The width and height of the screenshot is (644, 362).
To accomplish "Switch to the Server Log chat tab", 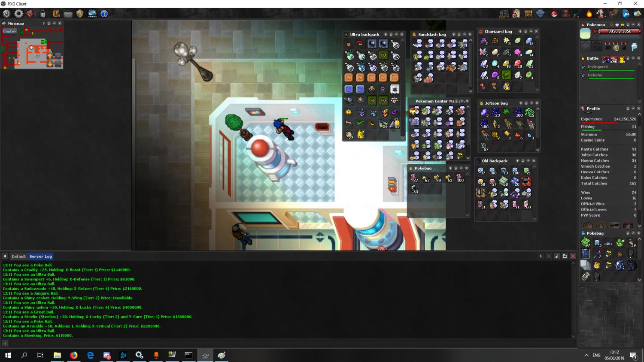I will tap(41, 256).
